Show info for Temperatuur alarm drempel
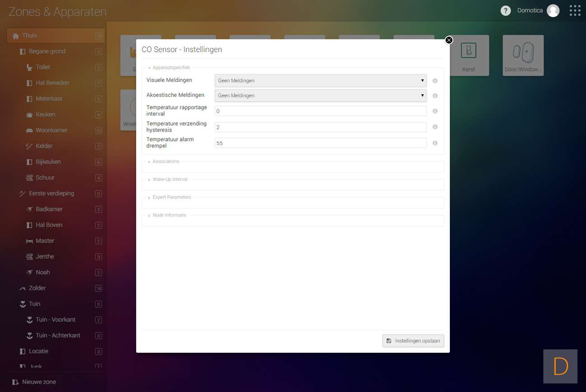Image resolution: width=586 pixels, height=392 pixels. click(x=435, y=143)
